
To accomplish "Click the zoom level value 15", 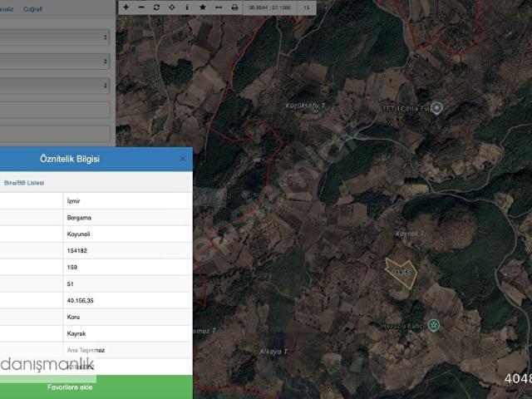I will tap(307, 7).
